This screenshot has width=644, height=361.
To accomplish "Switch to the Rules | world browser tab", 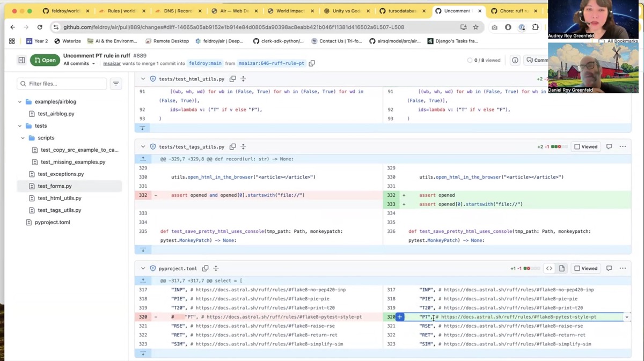I will (x=123, y=10).
